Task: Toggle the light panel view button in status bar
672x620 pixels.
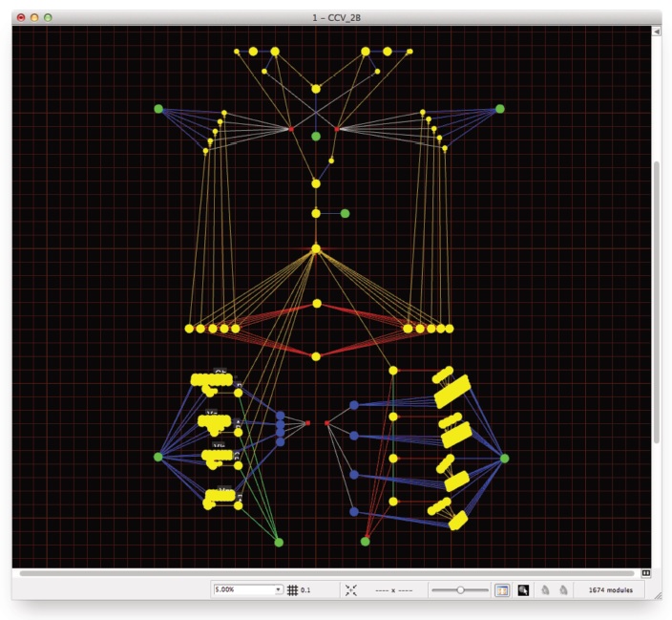Action: 502,590
